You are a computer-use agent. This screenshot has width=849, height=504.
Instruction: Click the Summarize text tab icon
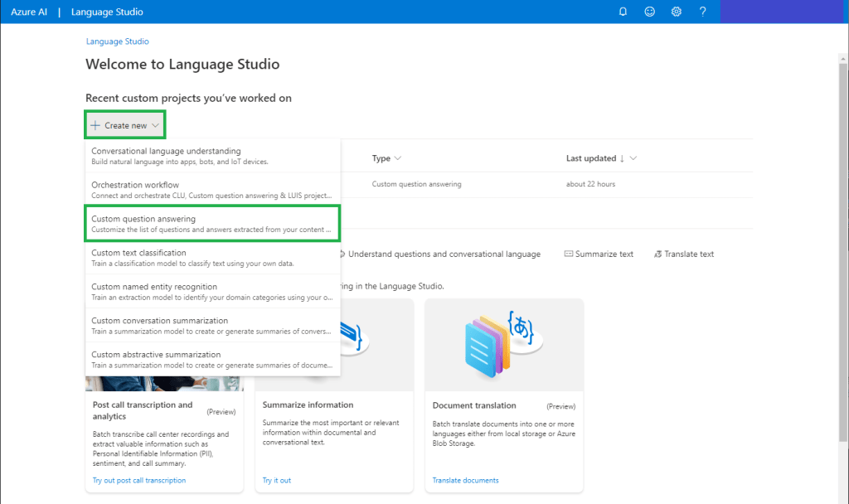[x=569, y=254]
